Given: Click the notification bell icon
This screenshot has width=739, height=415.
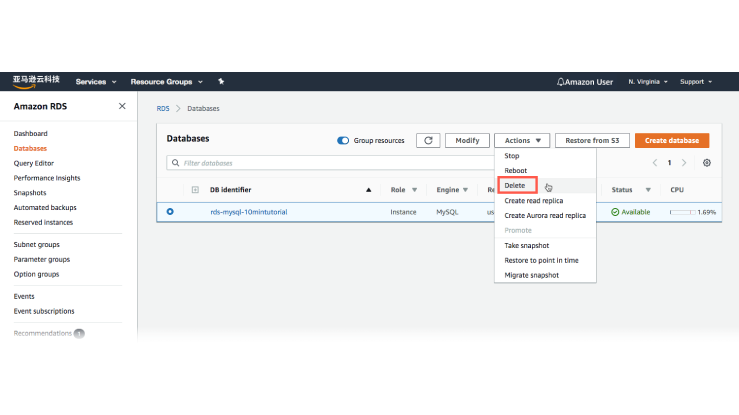Looking at the screenshot, I should point(560,81).
